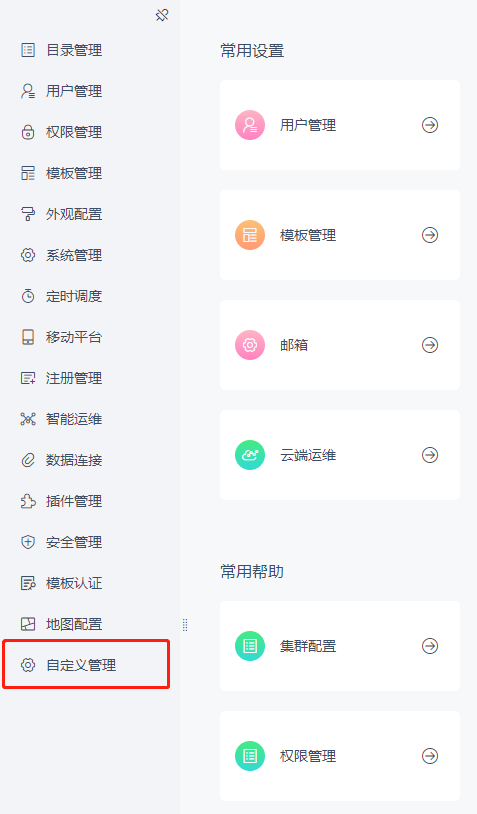Click the 数据连接 link icon
Screen dimensions: 477x814
tap(28, 460)
